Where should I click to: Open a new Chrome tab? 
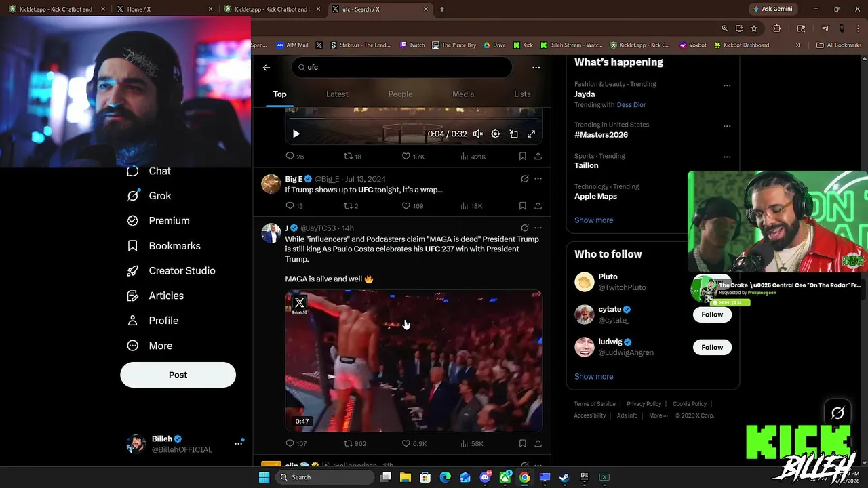pyautogui.click(x=442, y=9)
